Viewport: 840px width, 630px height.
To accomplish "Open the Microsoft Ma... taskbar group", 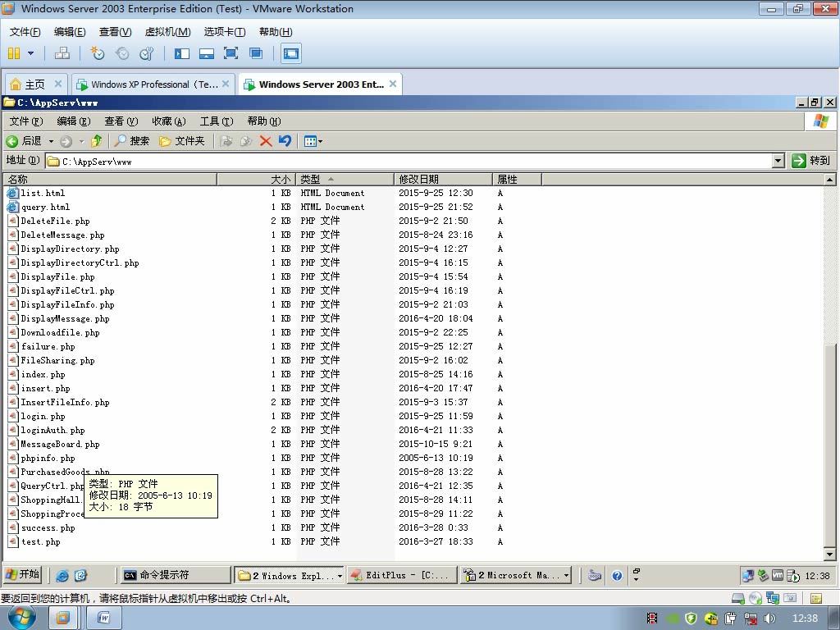I will tap(514, 575).
